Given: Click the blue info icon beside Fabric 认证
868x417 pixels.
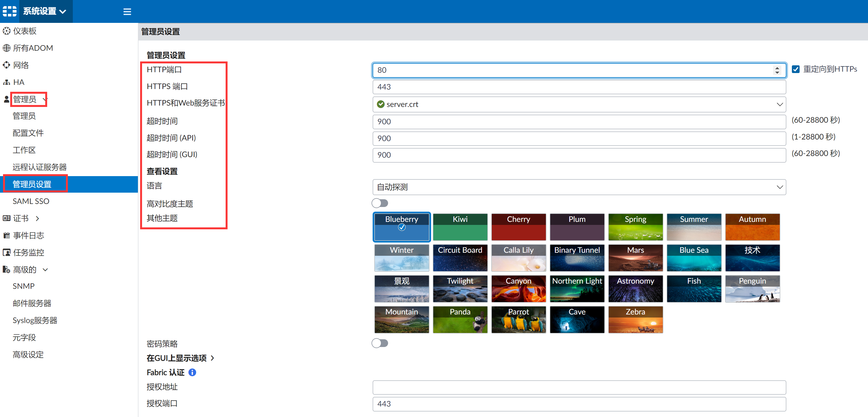Looking at the screenshot, I should tap(192, 372).
